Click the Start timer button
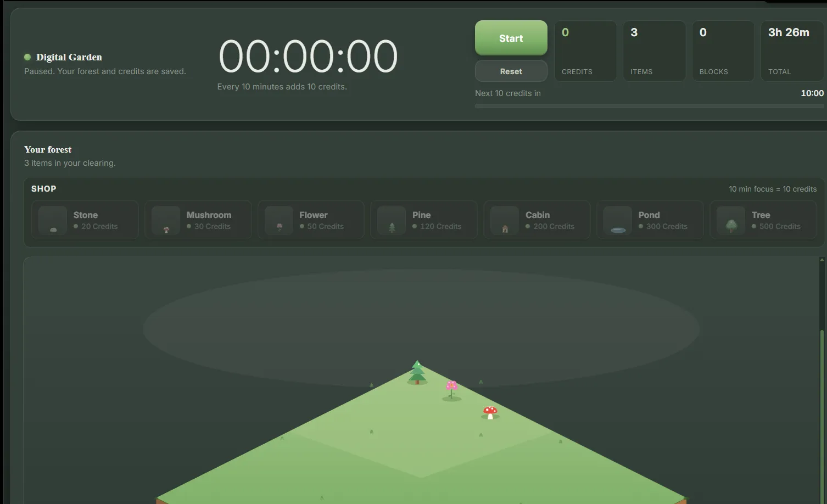 (511, 38)
